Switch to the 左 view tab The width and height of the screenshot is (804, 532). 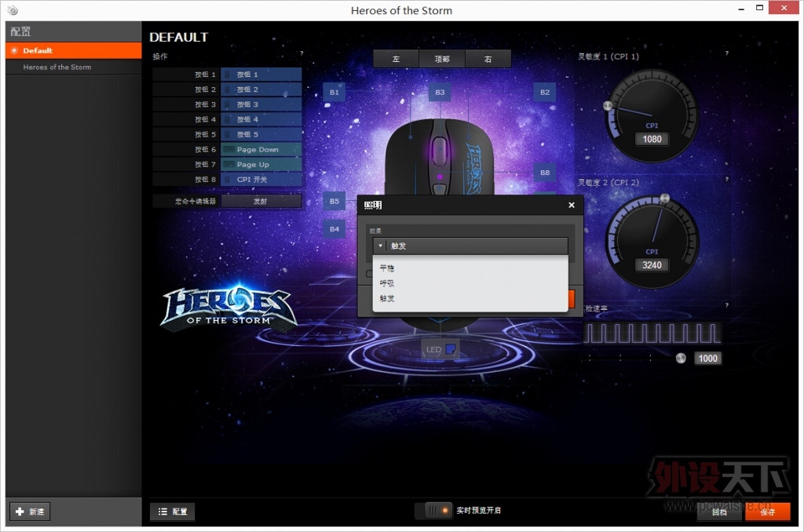(x=396, y=59)
